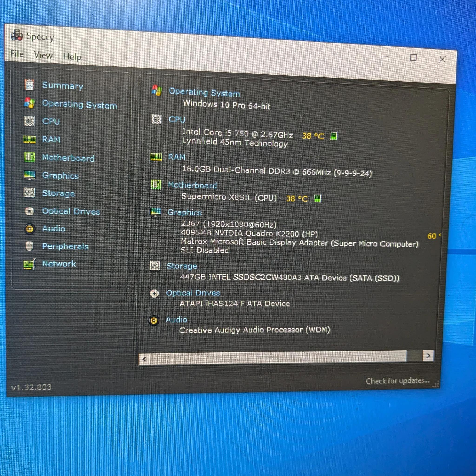
Task: Click the Optical Drives disc icon in sidebar
Action: [30, 211]
